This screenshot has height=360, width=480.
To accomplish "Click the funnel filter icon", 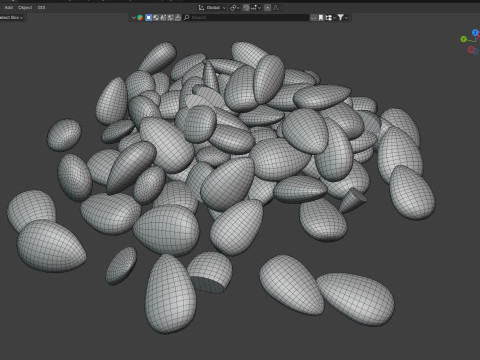I will (x=340, y=17).
